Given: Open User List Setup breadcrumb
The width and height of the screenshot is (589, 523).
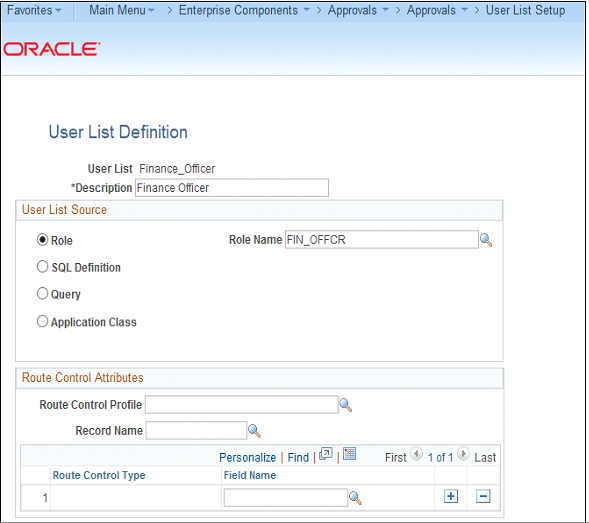Looking at the screenshot, I should click(x=525, y=10).
